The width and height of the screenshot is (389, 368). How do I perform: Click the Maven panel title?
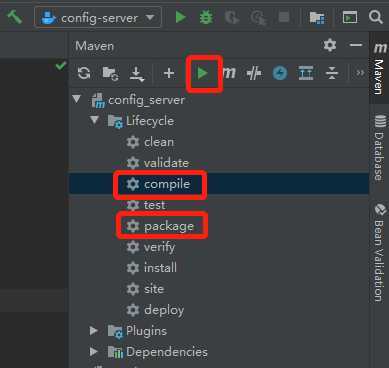click(x=95, y=46)
